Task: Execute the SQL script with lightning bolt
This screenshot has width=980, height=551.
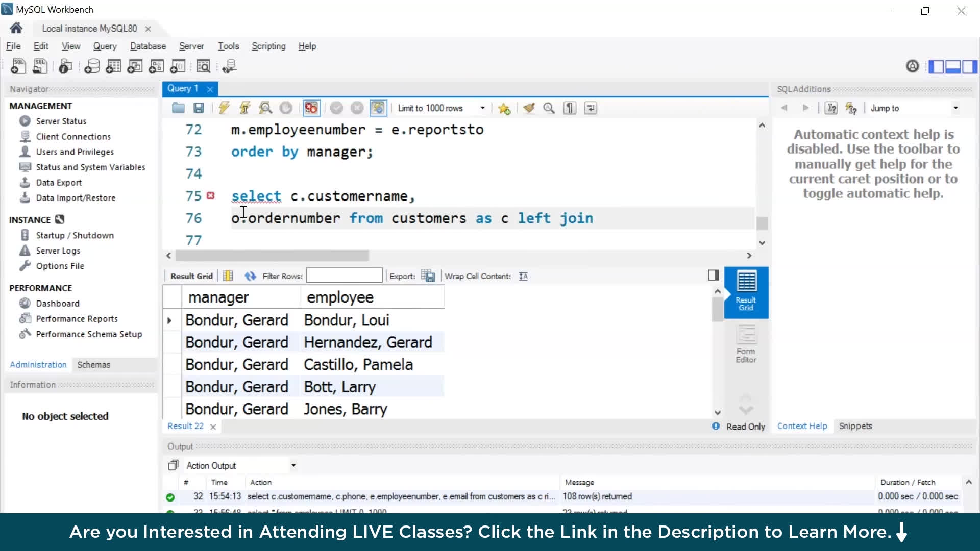Action: click(224, 108)
